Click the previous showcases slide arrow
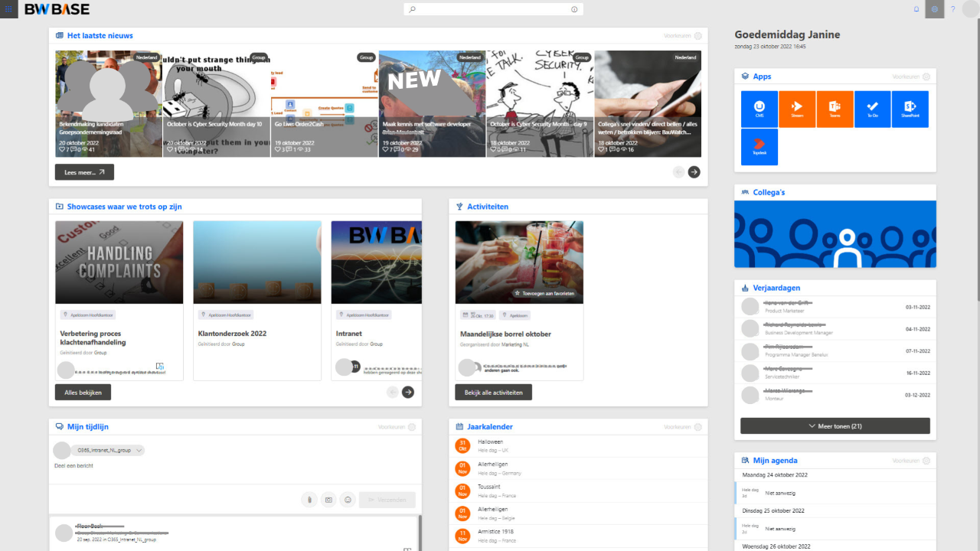980x551 pixels. pos(393,392)
